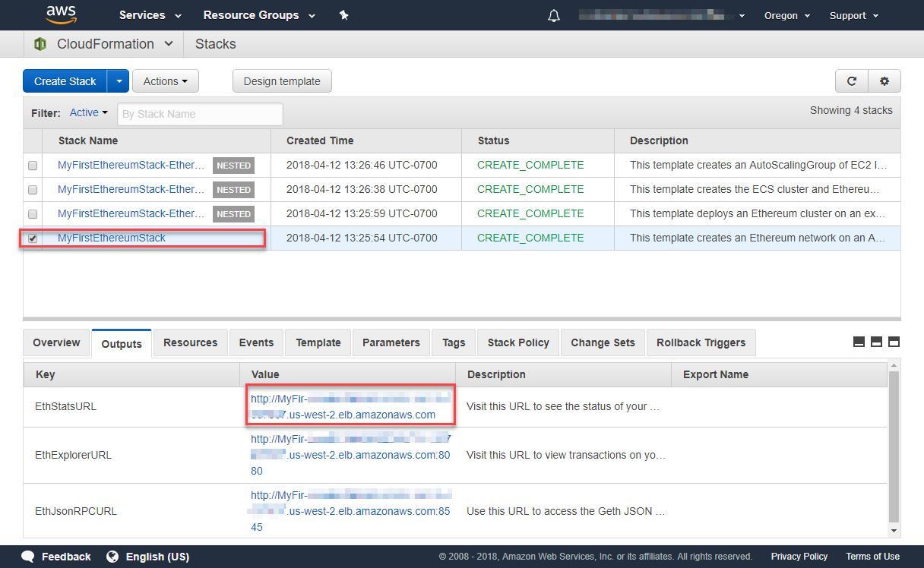This screenshot has width=924, height=568.
Task: Expand the Oregon region selector
Action: [786, 14]
